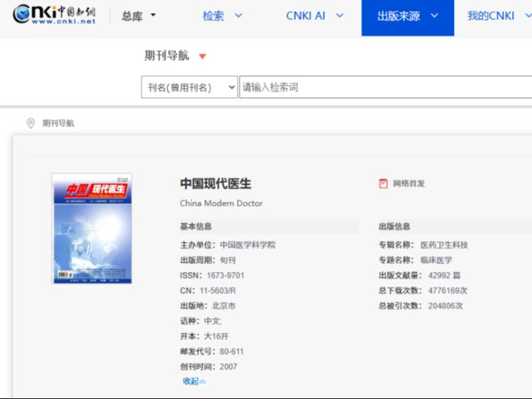The width and height of the screenshot is (532, 399).
Task: Click the 网络首发 icon
Action: click(383, 184)
